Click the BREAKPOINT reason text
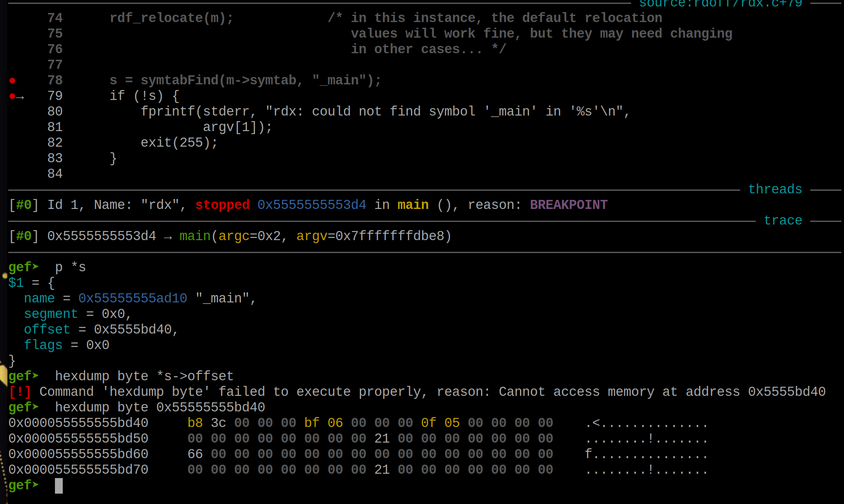The height and width of the screenshot is (504, 844). tap(568, 205)
